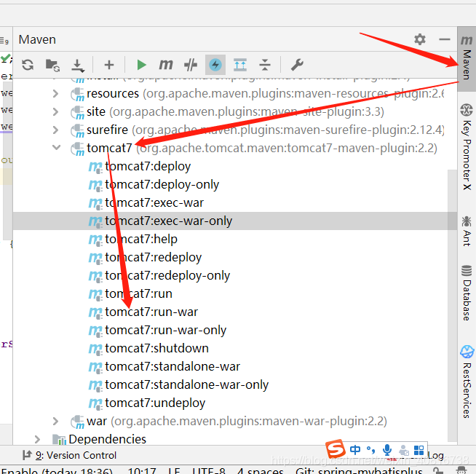Select tomcat7:deploy goal
The image size is (476, 474).
point(148,167)
